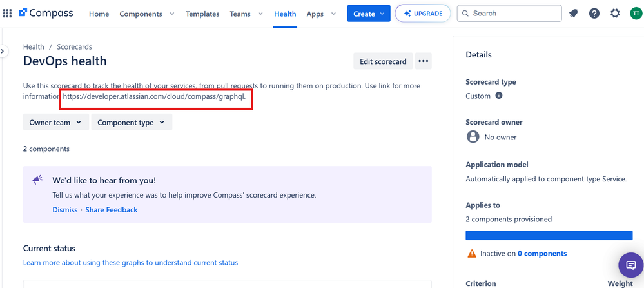This screenshot has width=644, height=288.
Task: Click the Details panel heading
Action: pos(478,55)
